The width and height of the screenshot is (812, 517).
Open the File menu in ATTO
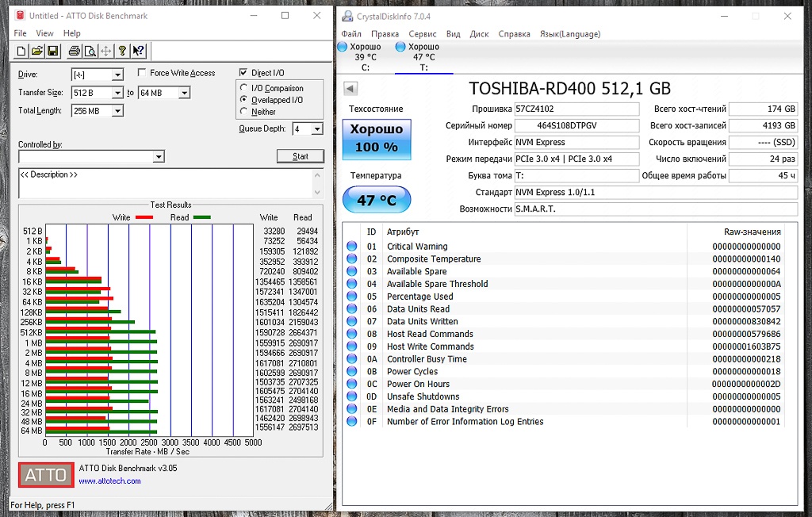pos(20,33)
